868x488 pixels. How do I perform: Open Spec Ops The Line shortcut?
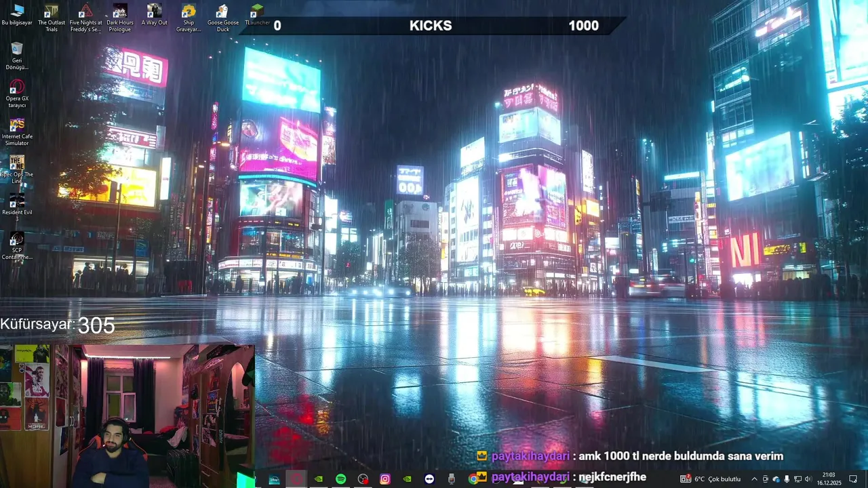pyautogui.click(x=17, y=169)
